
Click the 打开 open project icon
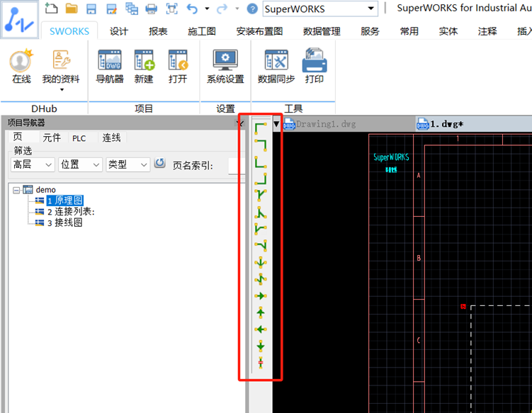178,67
